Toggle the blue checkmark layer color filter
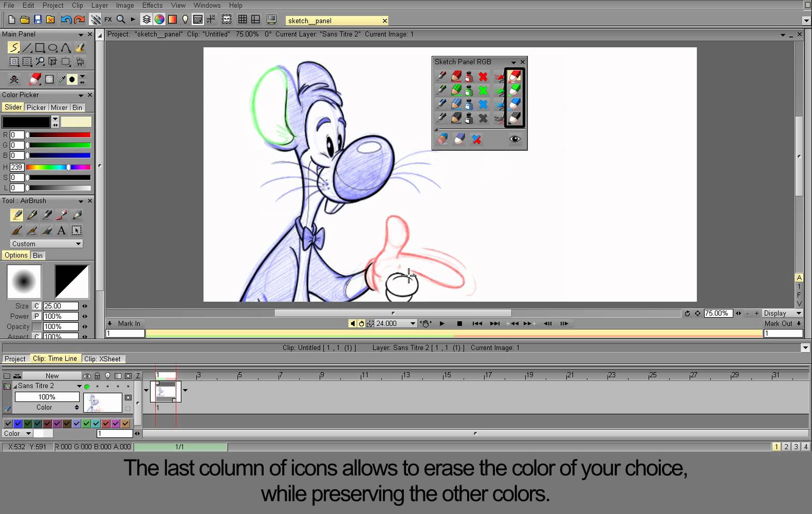 coord(18,423)
